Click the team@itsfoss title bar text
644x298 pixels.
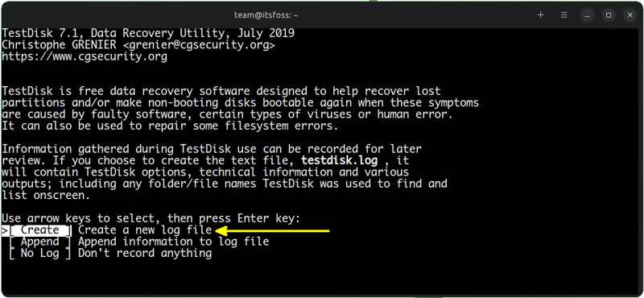click(x=266, y=15)
